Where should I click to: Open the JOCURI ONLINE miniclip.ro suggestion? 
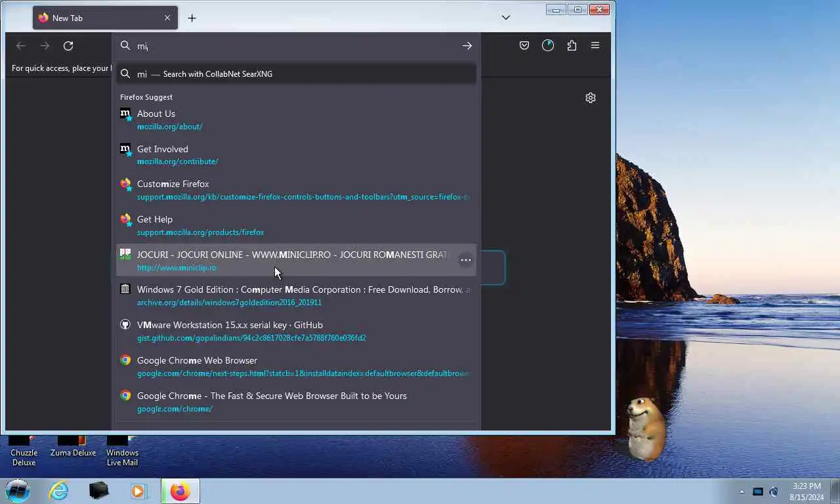pyautogui.click(x=296, y=261)
